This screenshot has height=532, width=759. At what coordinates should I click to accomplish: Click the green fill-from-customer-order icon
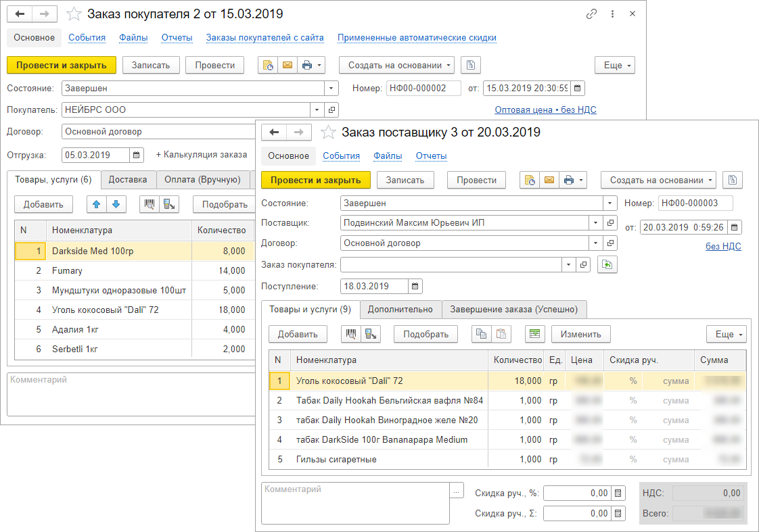coord(607,265)
